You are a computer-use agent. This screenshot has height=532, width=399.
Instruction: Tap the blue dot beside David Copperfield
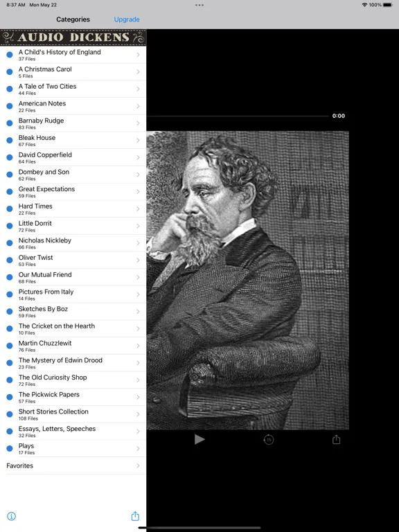(10, 157)
